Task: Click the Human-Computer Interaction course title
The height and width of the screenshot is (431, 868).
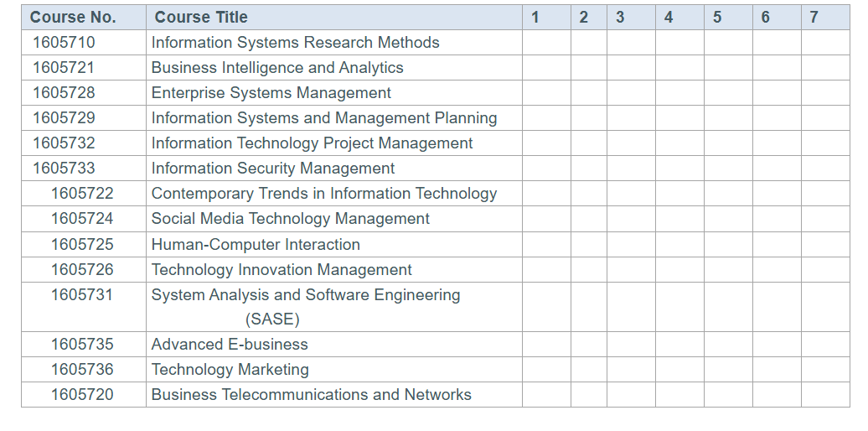Action: tap(256, 245)
